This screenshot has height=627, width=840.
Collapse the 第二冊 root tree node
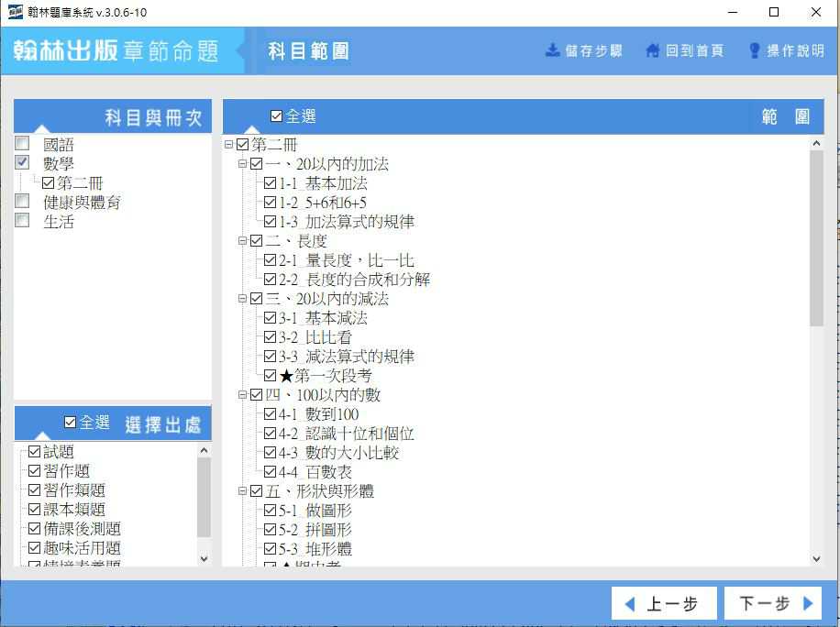click(x=228, y=145)
